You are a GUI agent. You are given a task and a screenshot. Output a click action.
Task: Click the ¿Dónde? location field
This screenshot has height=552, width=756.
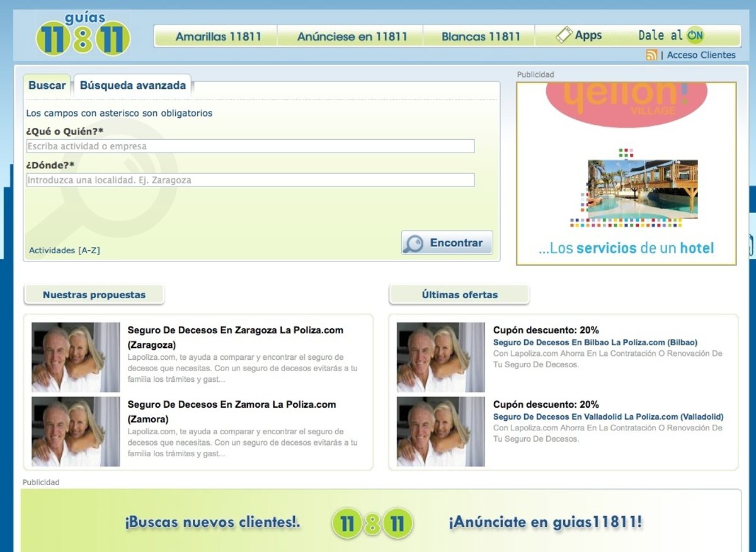click(x=250, y=180)
